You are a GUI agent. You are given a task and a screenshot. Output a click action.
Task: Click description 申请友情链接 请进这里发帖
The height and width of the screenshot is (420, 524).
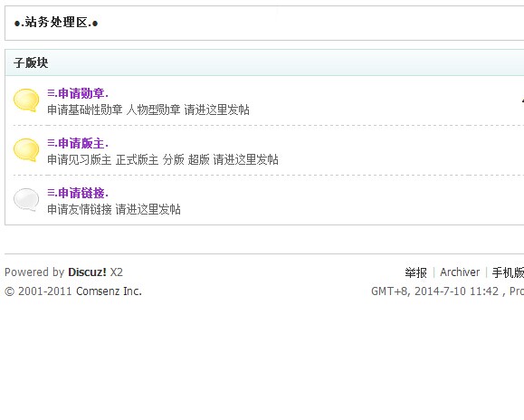[114, 209]
